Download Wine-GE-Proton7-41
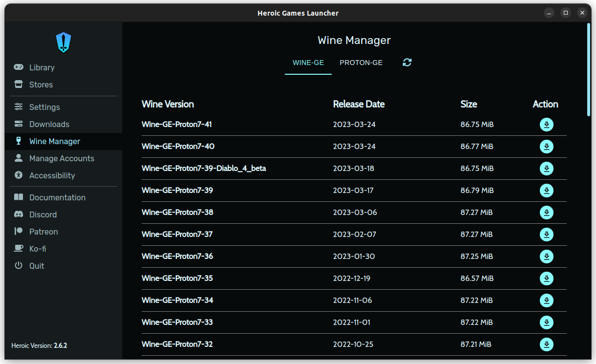596x364 pixels. pyautogui.click(x=547, y=125)
